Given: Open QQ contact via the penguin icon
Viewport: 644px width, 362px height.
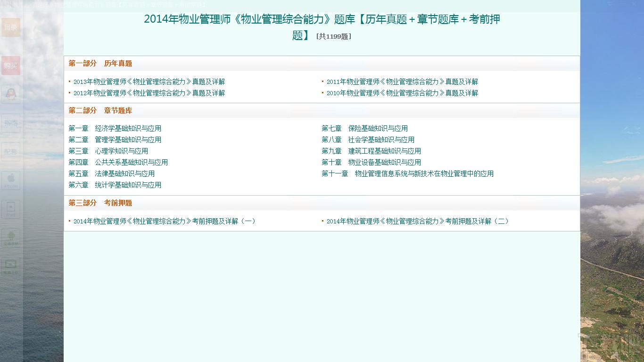Looking at the screenshot, I should click(x=10, y=94).
